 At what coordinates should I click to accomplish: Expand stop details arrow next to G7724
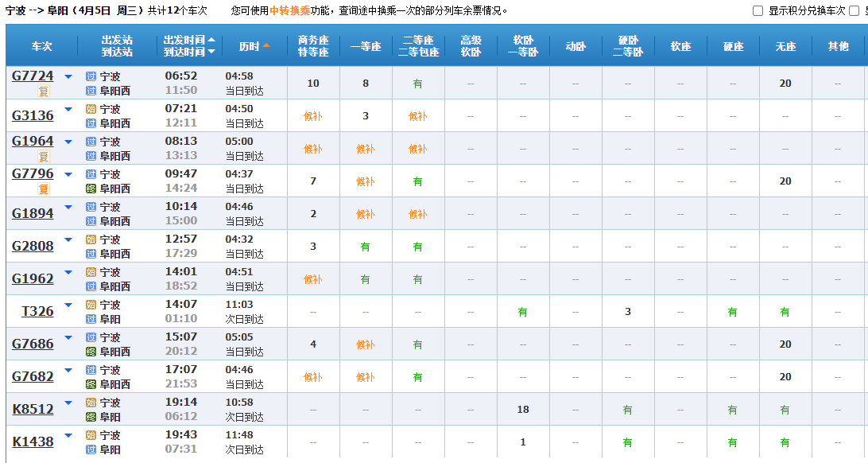tap(68, 76)
